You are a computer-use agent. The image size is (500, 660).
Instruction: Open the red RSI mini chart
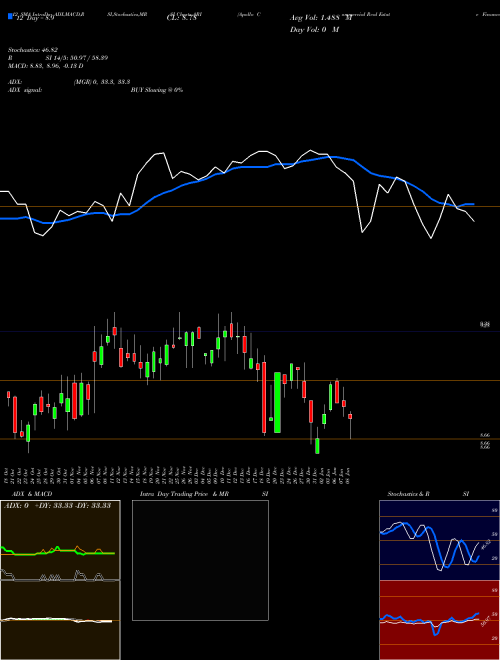pyautogui.click(x=439, y=620)
